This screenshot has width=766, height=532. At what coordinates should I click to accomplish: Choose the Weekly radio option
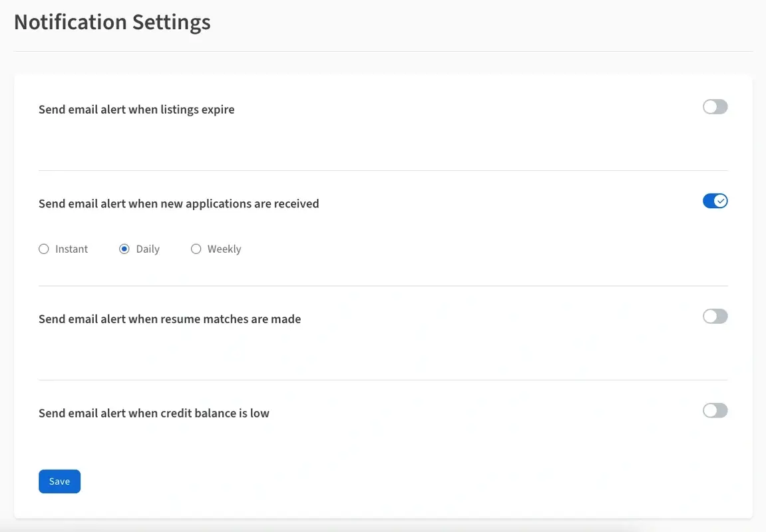point(196,249)
